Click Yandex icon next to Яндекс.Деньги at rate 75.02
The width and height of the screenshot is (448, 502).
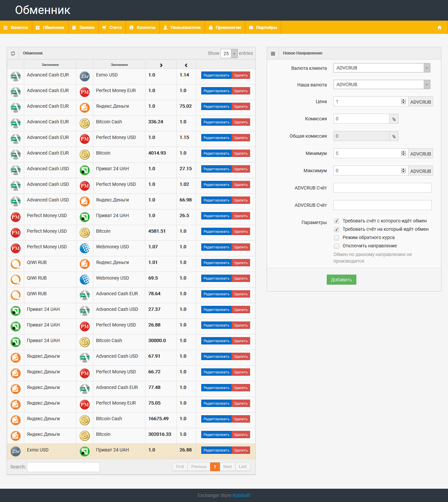point(85,108)
